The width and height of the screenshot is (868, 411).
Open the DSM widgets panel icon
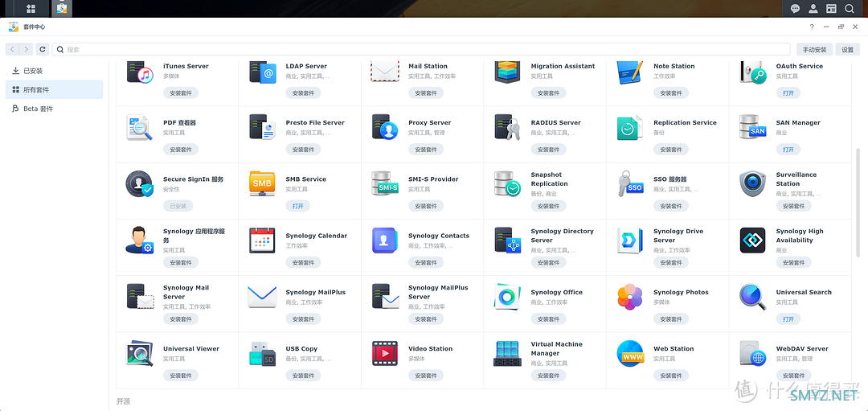pyautogui.click(x=831, y=8)
